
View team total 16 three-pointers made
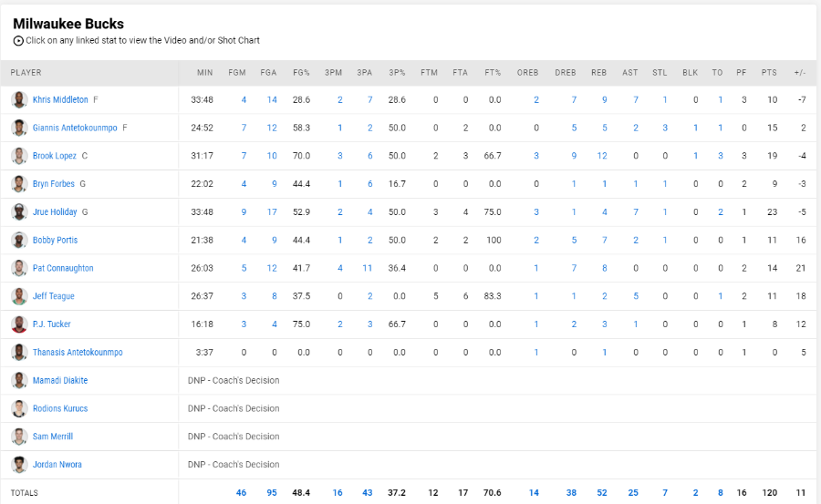point(338,493)
